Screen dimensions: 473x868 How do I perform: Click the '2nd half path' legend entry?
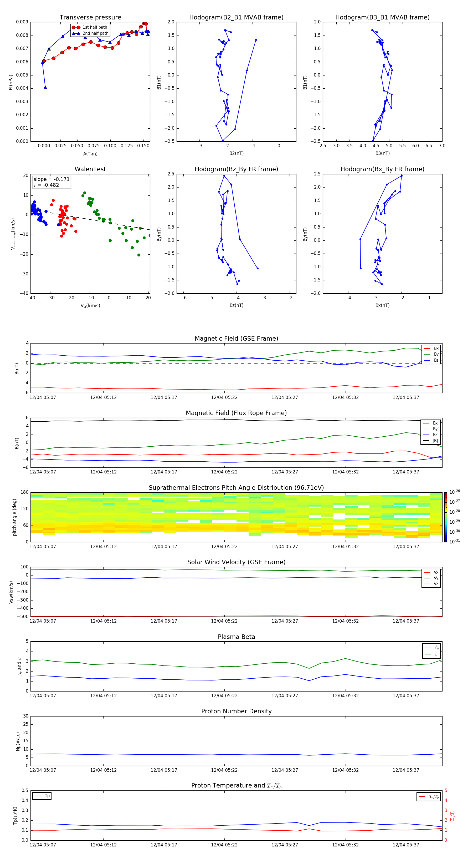[x=90, y=33]
